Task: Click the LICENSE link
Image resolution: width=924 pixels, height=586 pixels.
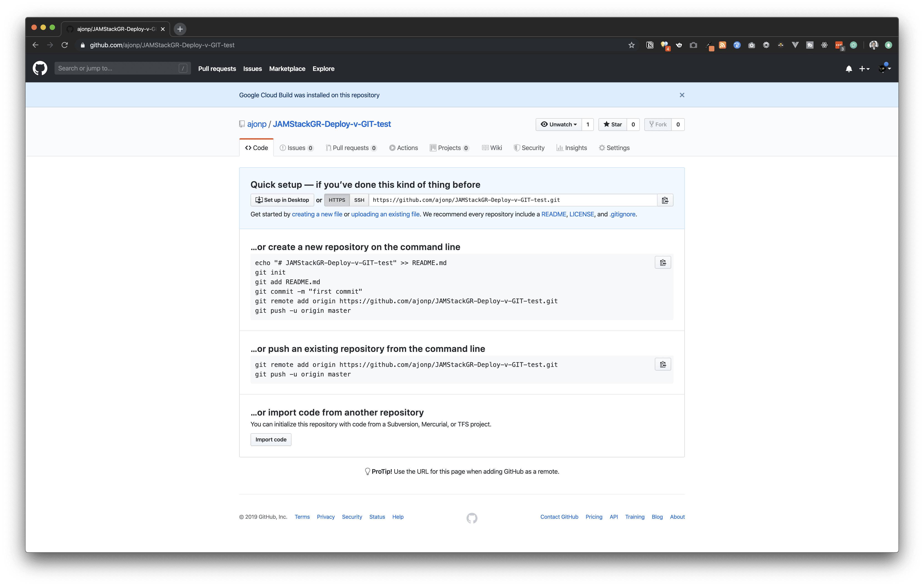Action: [x=582, y=214]
